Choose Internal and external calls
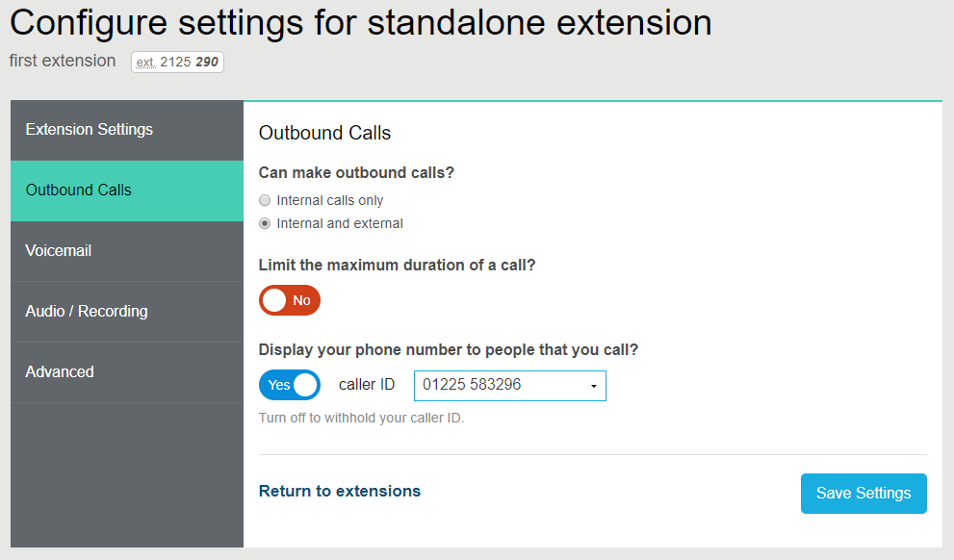Viewport: 954px width, 560px height. tap(265, 222)
